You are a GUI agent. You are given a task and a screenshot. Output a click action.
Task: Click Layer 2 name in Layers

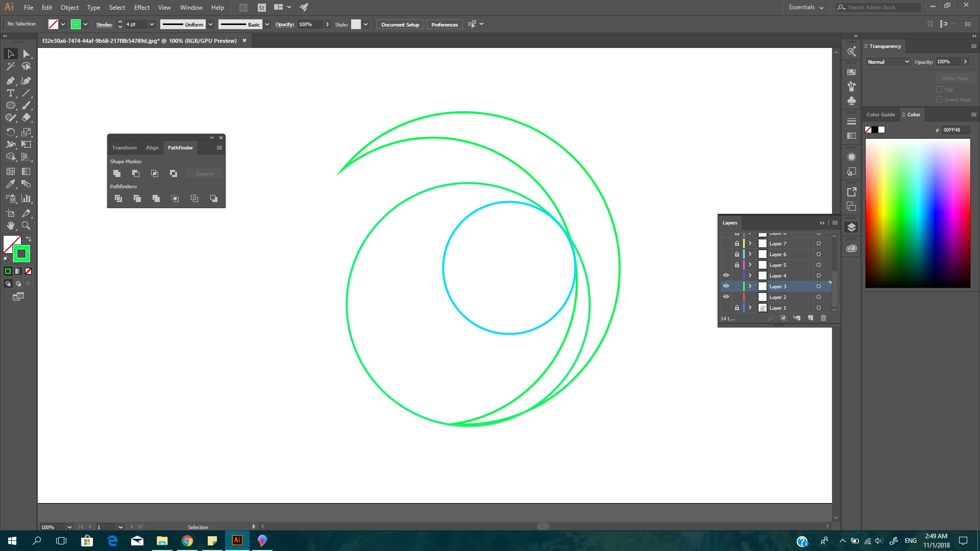click(778, 297)
